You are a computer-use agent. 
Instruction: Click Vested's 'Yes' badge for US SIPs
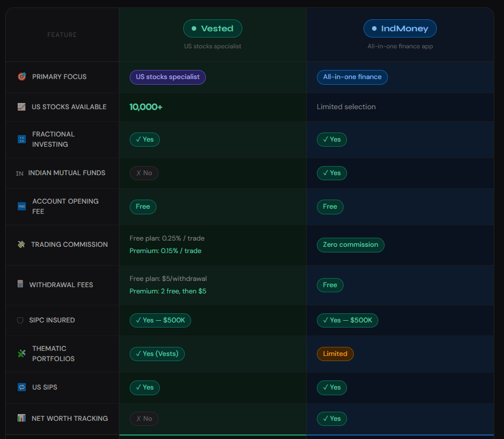144,388
